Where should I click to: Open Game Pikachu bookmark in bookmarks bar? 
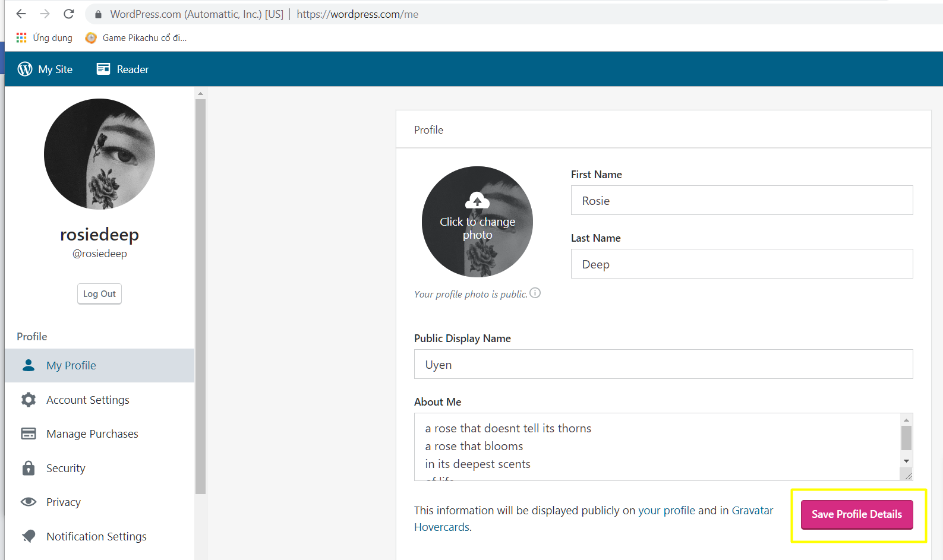(x=137, y=38)
